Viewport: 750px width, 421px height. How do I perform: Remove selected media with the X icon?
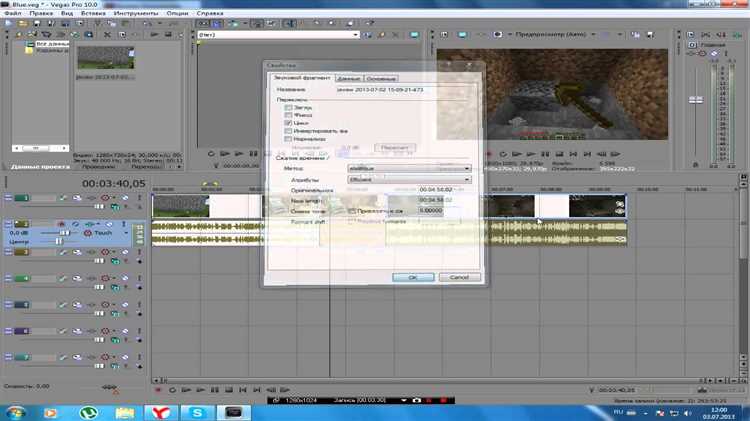coord(107,34)
